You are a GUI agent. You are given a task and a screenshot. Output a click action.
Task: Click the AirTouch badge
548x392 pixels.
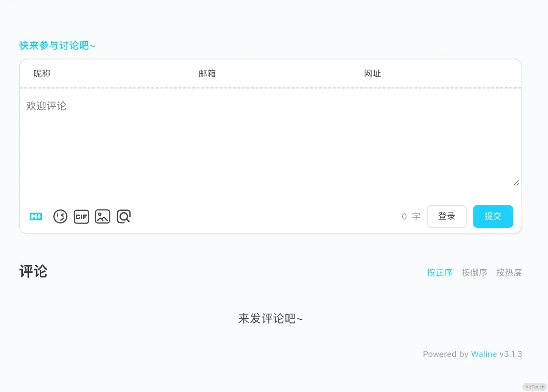(x=534, y=387)
